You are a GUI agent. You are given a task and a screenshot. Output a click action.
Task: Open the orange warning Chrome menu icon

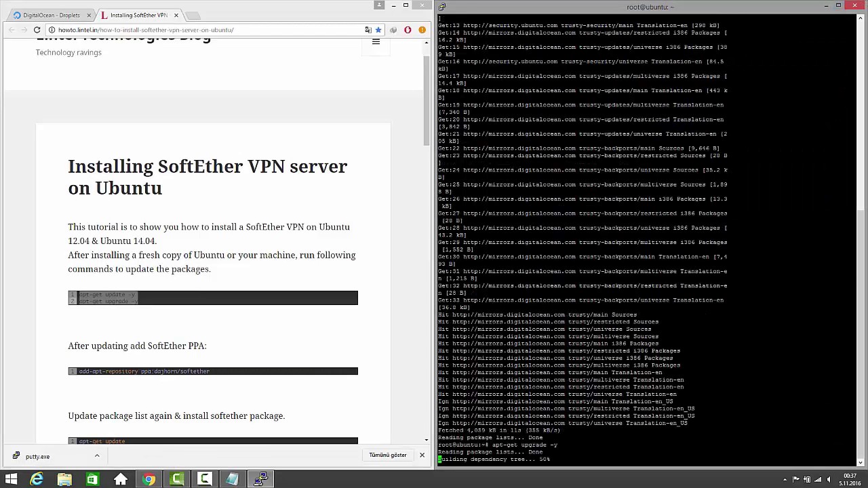coord(422,30)
